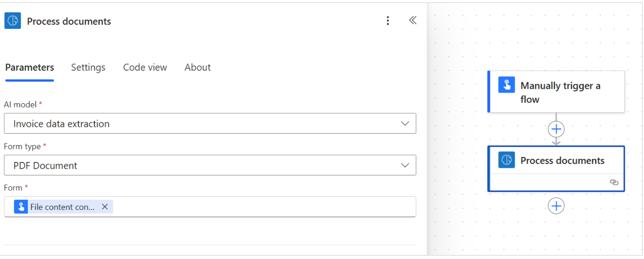Image resolution: width=644 pixels, height=259 pixels.
Task: Click the File content token icon
Action: (x=21, y=207)
